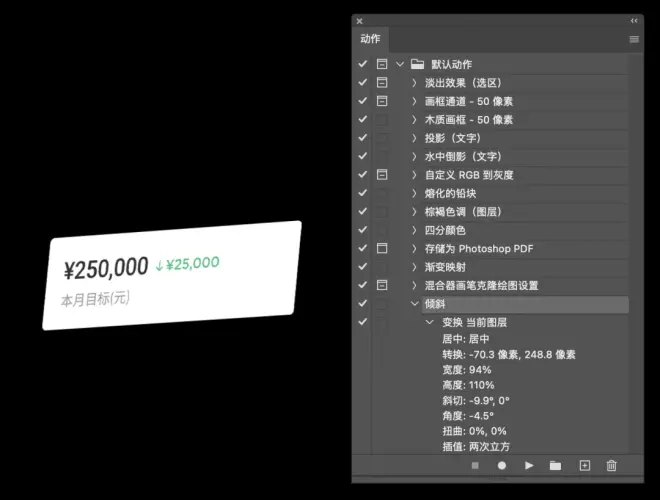Select the 变换 当前图层 step
This screenshot has height=500, width=660.
pos(474,323)
